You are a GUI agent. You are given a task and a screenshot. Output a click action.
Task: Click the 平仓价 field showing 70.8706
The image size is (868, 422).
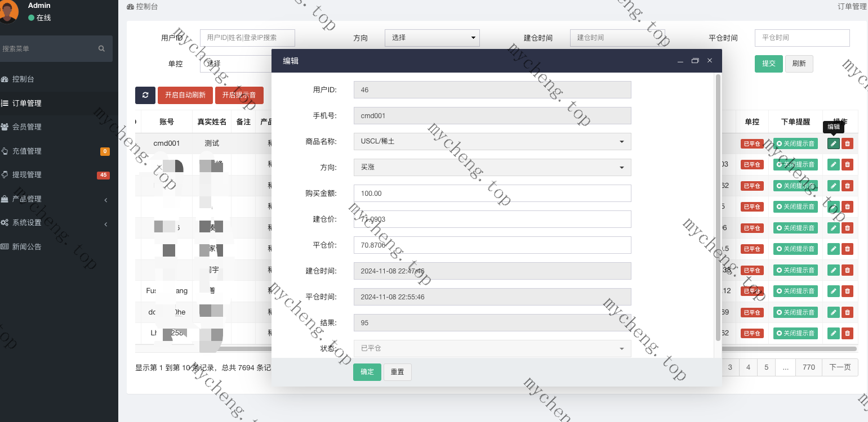[x=492, y=245]
